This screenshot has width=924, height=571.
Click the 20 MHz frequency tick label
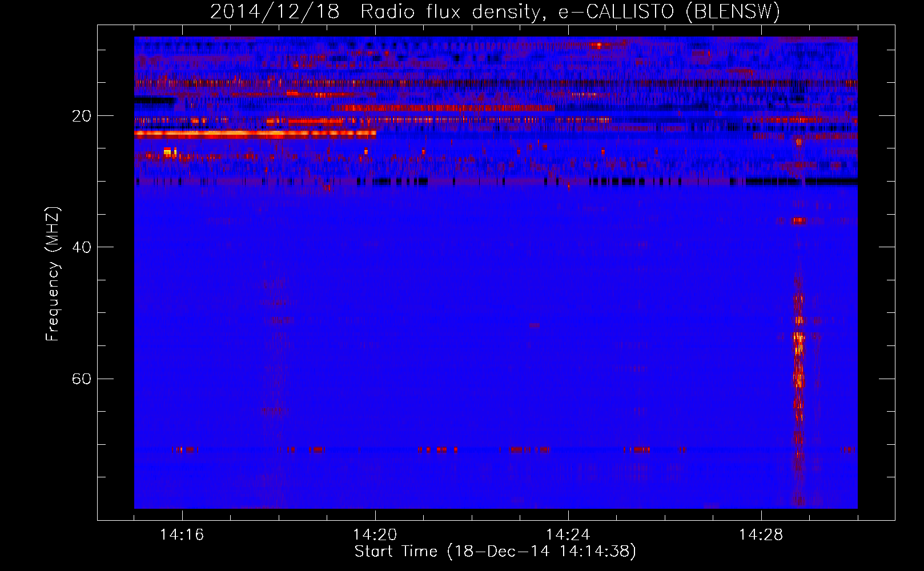[82, 116]
